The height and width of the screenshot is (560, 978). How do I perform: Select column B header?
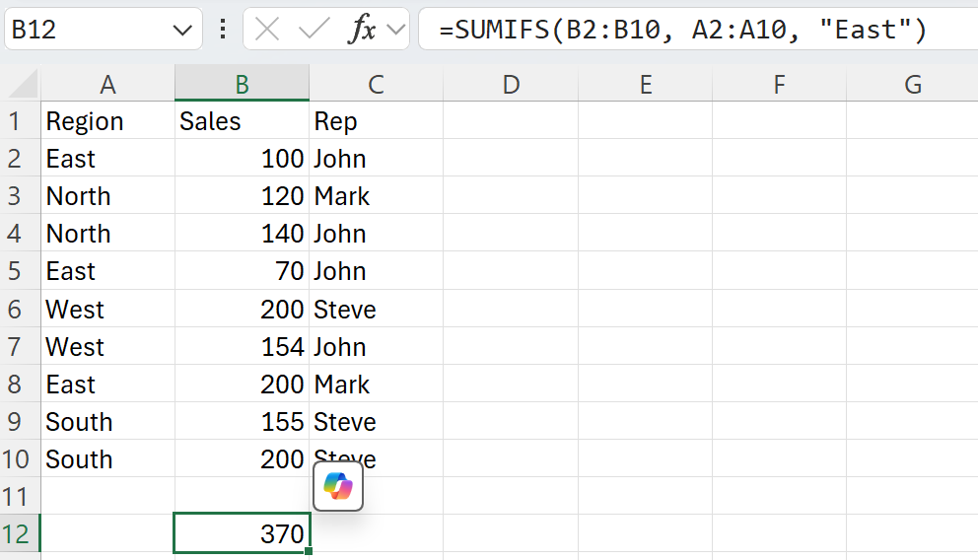click(242, 84)
